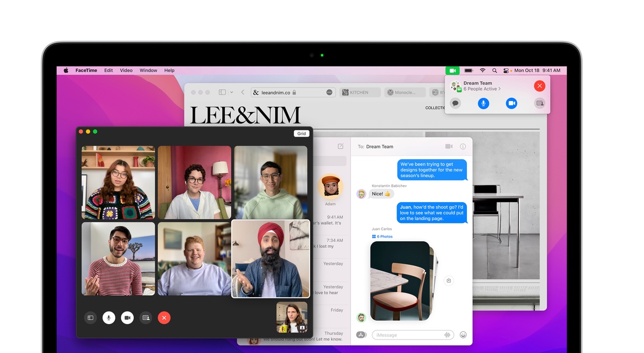The image size is (644, 353).
Task: Toggle the Safari sidebar button
Action: (222, 92)
